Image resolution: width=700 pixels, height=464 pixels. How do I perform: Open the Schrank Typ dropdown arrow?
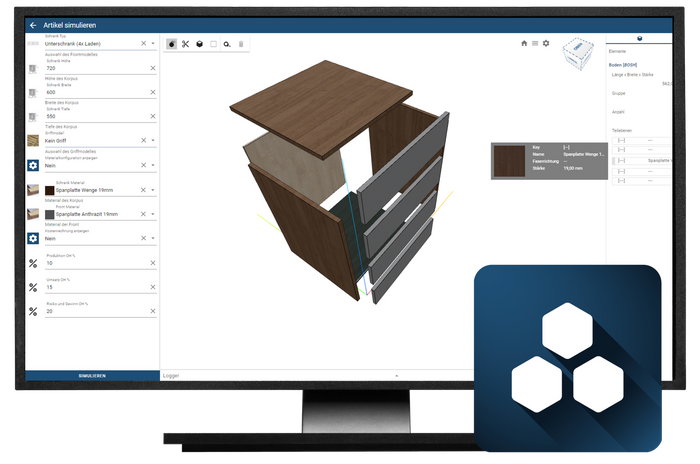click(153, 44)
